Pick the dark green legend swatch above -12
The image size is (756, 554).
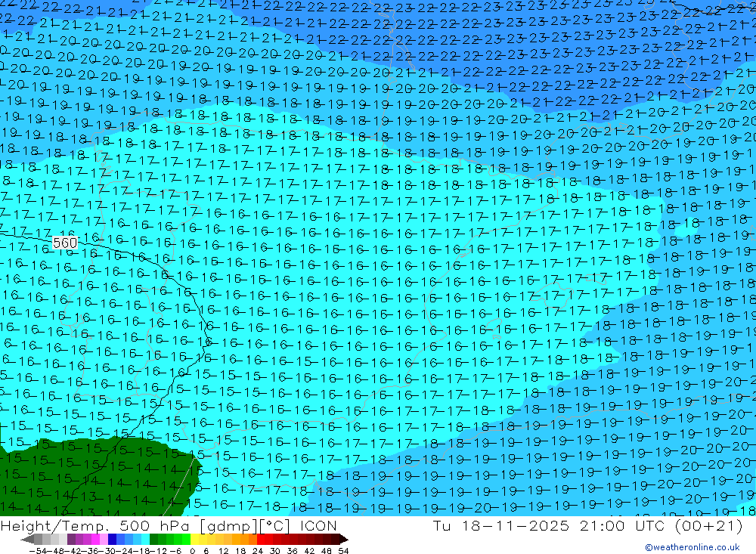click(153, 539)
